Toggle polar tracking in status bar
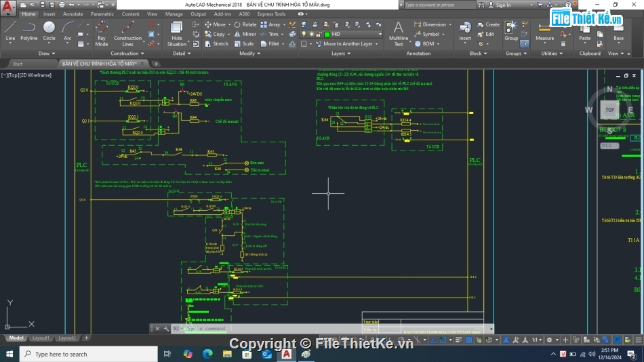Viewport: 644px width, 362px height. 401,340
